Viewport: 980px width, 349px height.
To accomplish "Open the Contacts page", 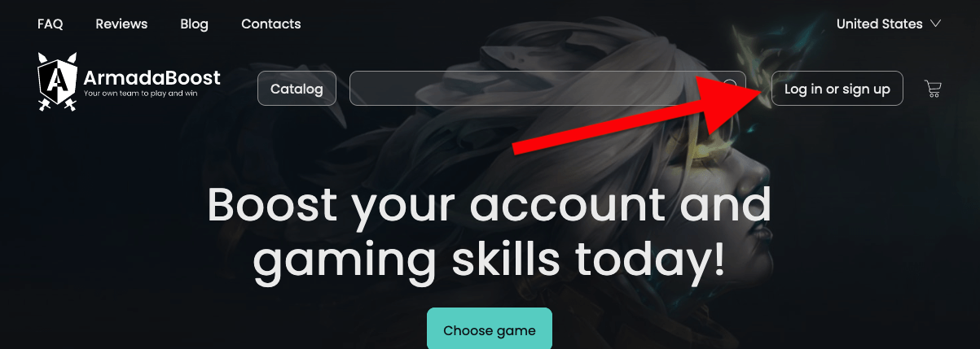I will (x=271, y=24).
